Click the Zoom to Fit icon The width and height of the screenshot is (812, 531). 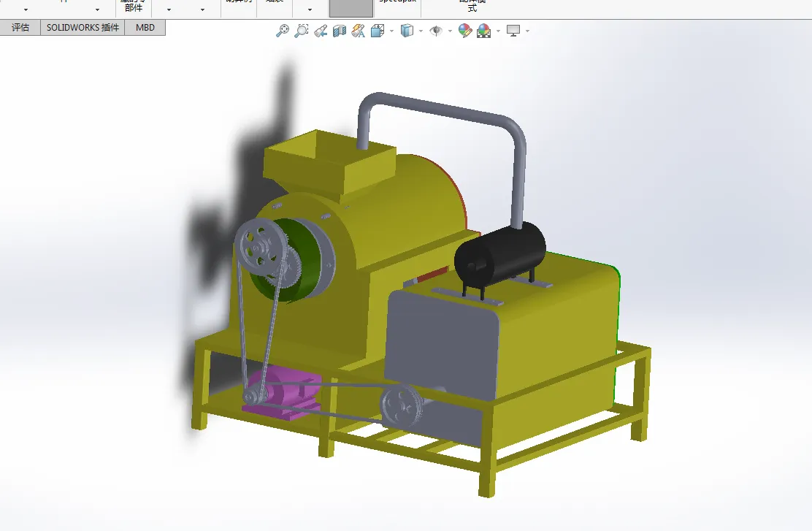point(283,31)
